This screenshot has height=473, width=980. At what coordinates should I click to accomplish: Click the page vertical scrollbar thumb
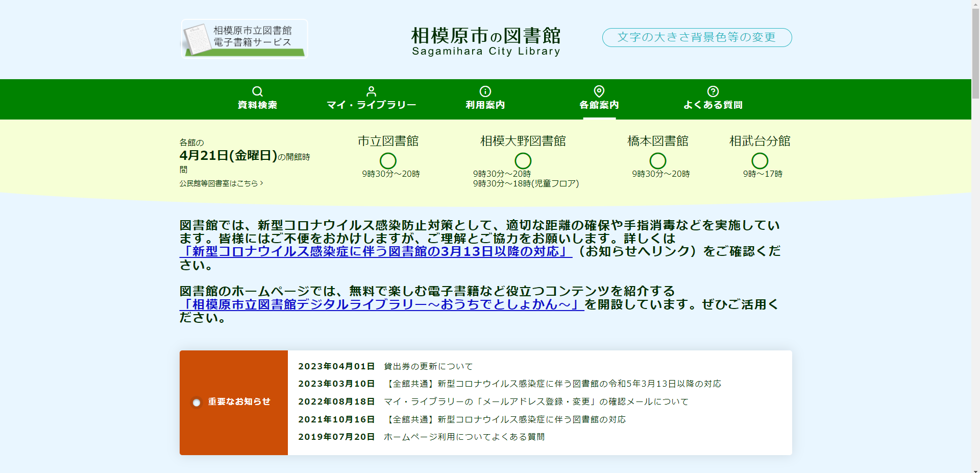pyautogui.click(x=975, y=54)
